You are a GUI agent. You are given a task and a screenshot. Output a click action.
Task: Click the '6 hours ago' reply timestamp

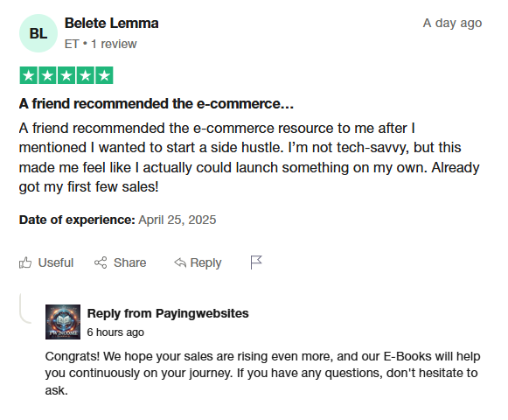(115, 332)
